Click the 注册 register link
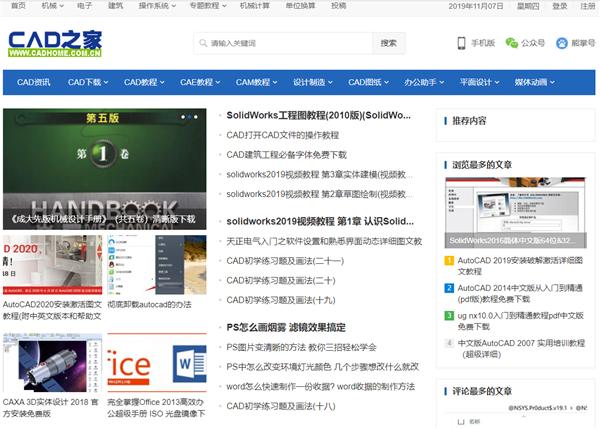The width and height of the screenshot is (600, 429). pos(587,6)
